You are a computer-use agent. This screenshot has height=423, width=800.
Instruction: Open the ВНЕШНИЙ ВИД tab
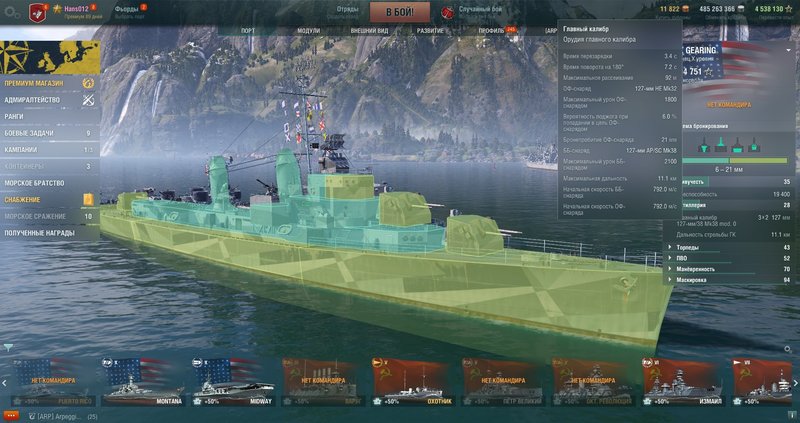tap(369, 31)
